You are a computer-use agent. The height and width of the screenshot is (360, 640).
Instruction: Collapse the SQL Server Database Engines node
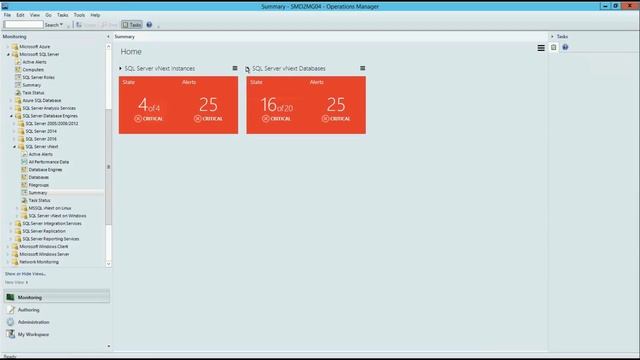pos(11,116)
